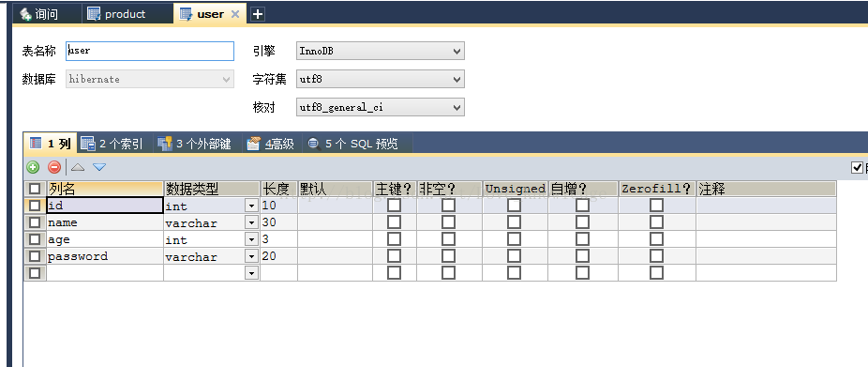Open new tab with plus icon
Image resolution: width=868 pixels, height=367 pixels.
(258, 14)
